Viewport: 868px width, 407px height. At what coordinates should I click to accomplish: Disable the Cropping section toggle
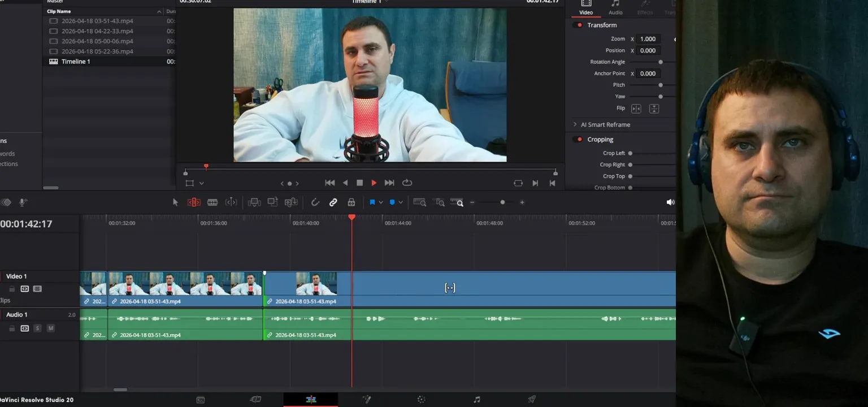click(579, 140)
